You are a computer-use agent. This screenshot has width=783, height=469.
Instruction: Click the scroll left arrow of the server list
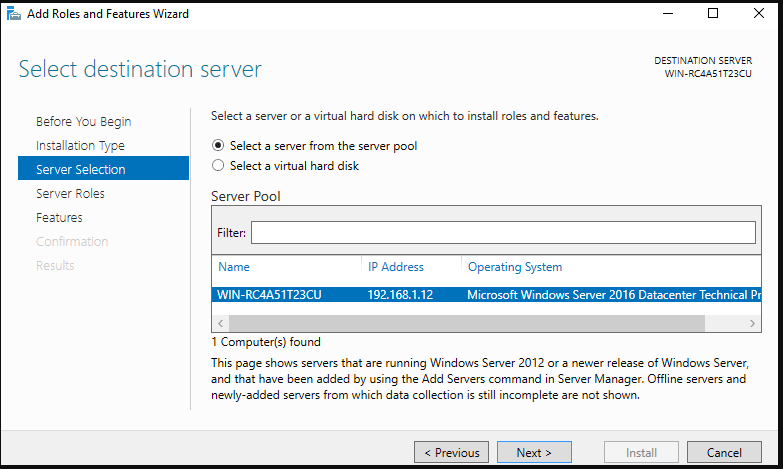click(220, 324)
